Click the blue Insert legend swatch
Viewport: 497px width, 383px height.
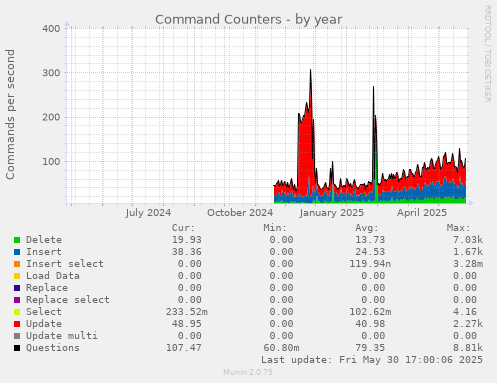click(x=17, y=252)
